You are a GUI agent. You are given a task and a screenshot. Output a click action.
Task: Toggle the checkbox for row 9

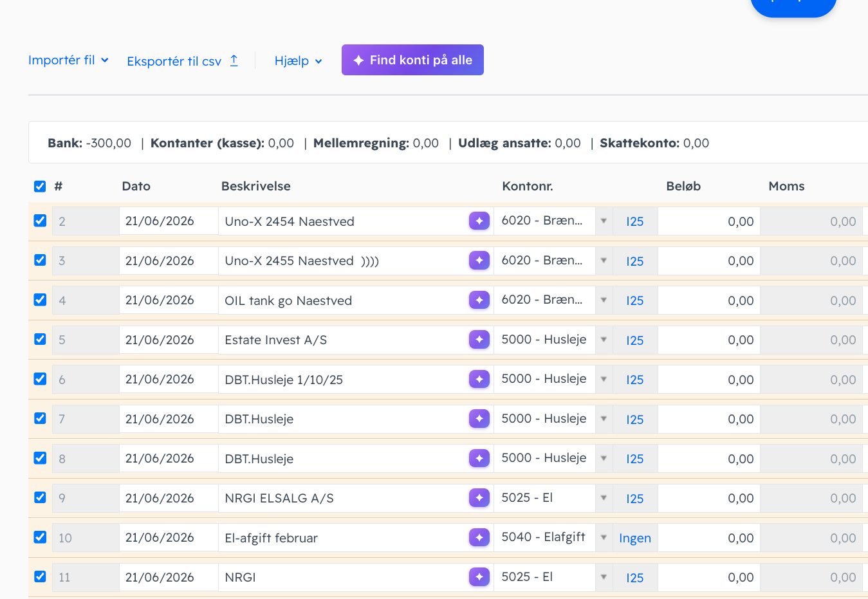tap(40, 497)
